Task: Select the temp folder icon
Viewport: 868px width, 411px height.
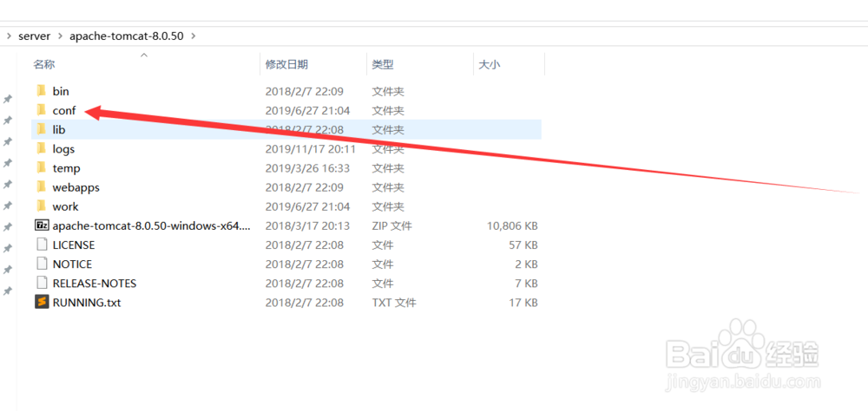Action: [41, 167]
